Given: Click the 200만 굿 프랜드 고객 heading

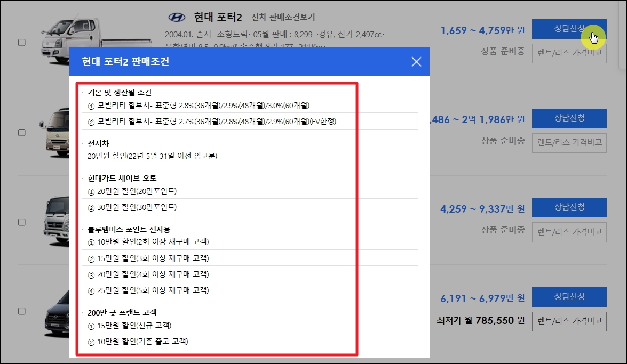Looking at the screenshot, I should tap(122, 313).
